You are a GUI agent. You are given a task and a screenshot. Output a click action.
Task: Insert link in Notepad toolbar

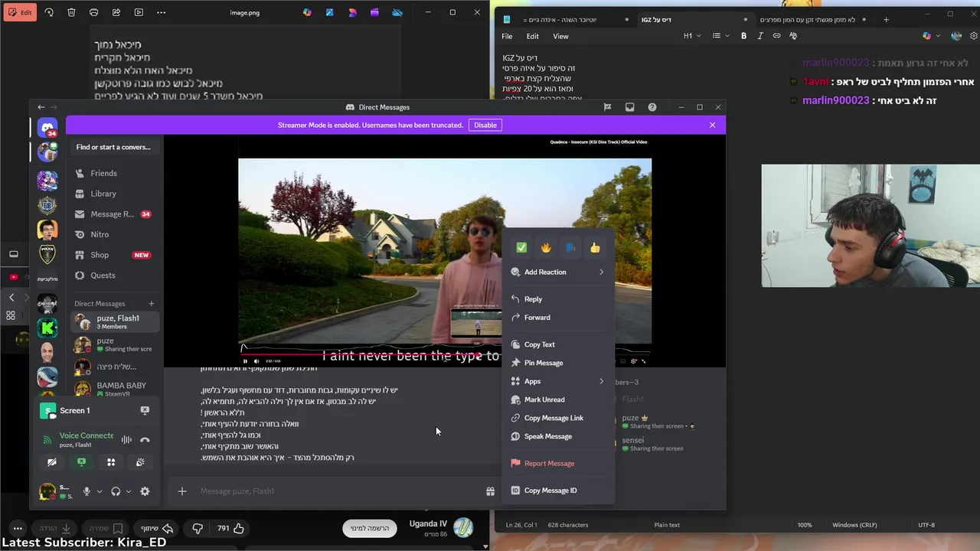[776, 36]
